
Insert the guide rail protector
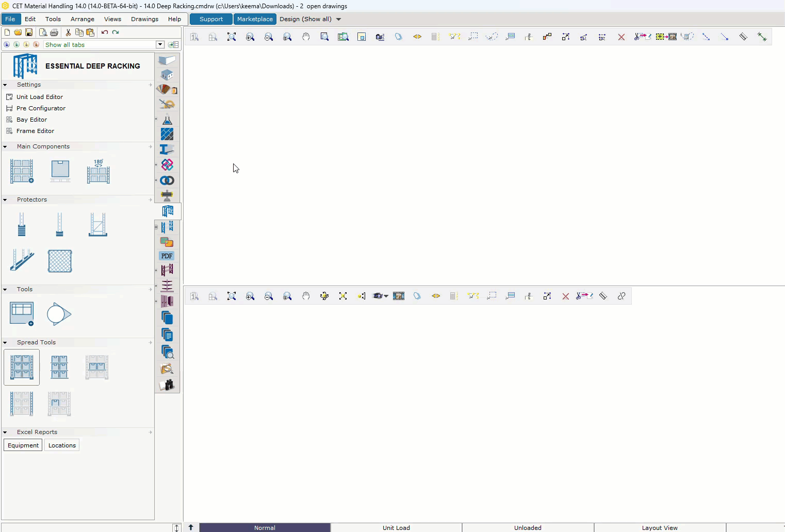point(22,260)
